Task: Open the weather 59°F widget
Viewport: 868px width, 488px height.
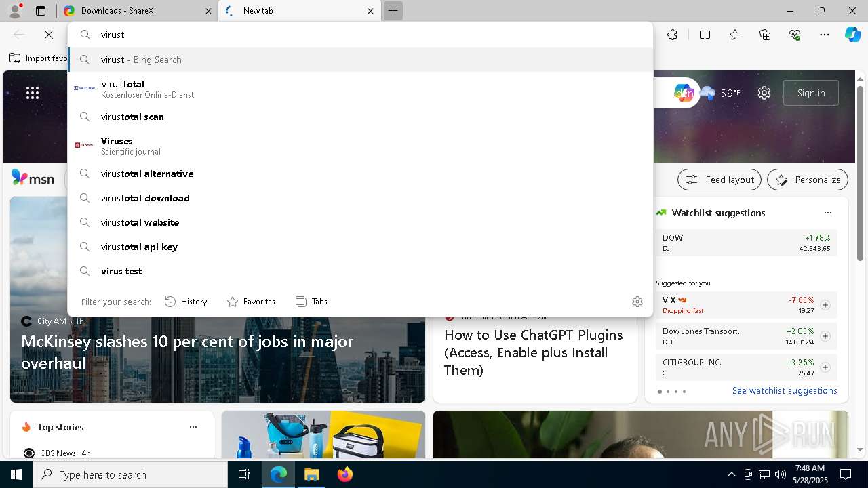Action: [x=721, y=93]
